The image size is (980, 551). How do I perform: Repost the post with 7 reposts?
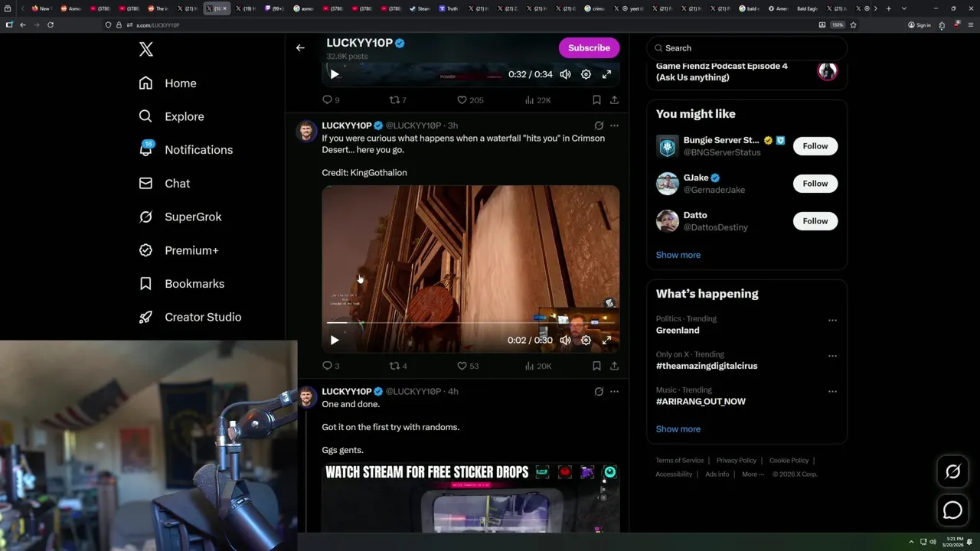[398, 100]
